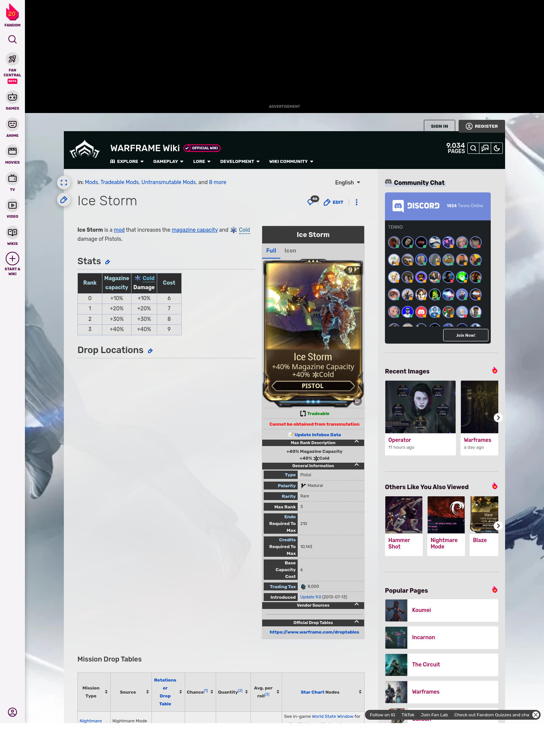Open the Incarnon popular page
Image resolution: width=544 pixels, height=756 pixels.
tap(442, 637)
